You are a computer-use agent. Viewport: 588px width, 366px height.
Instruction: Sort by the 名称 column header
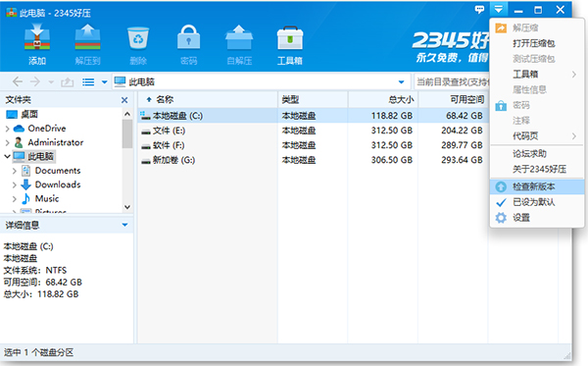(208, 99)
